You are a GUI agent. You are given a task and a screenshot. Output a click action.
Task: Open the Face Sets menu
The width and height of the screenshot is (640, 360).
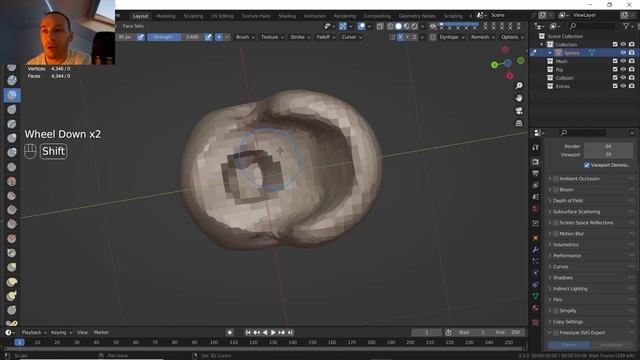coord(133,26)
